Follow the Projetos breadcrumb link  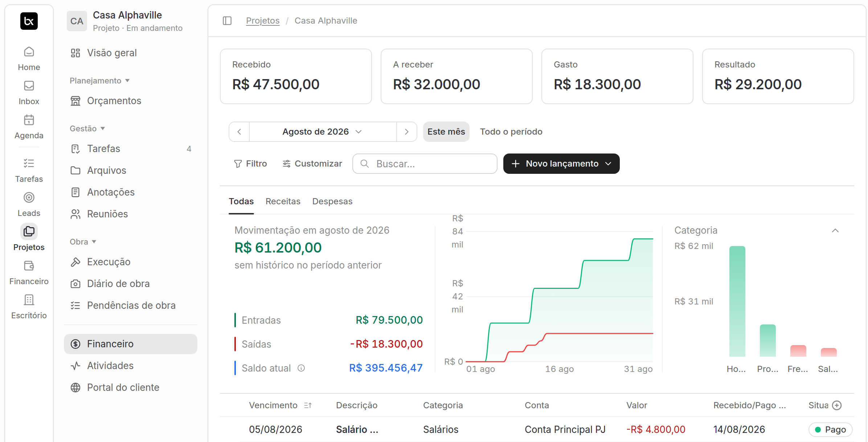point(263,21)
